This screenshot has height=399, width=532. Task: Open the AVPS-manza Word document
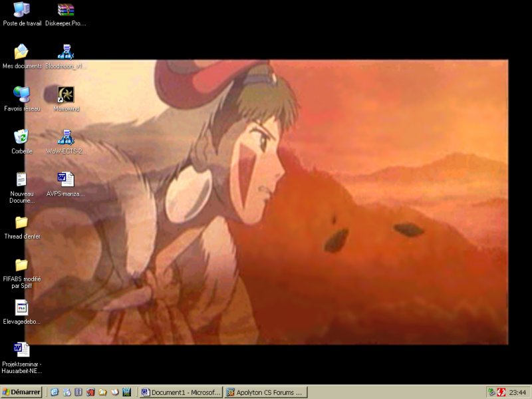tap(65, 180)
